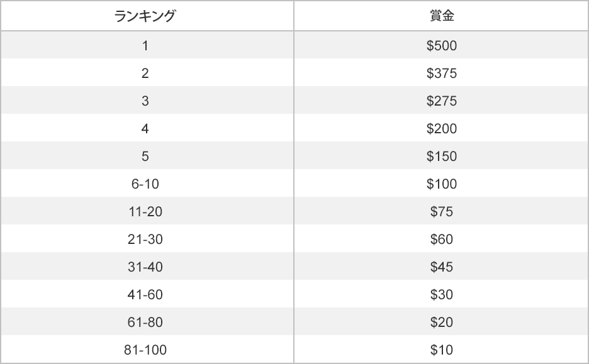
Task: Select the $75 prize cell
Action: (x=442, y=211)
